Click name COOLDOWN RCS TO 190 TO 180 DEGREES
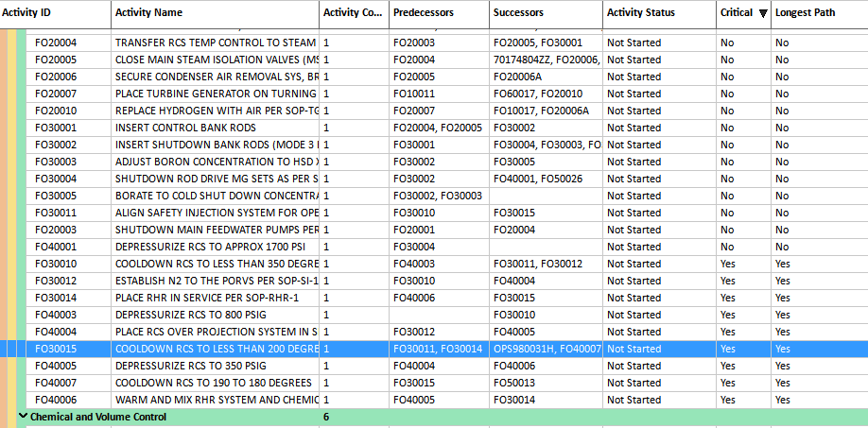868x428 pixels. (214, 383)
